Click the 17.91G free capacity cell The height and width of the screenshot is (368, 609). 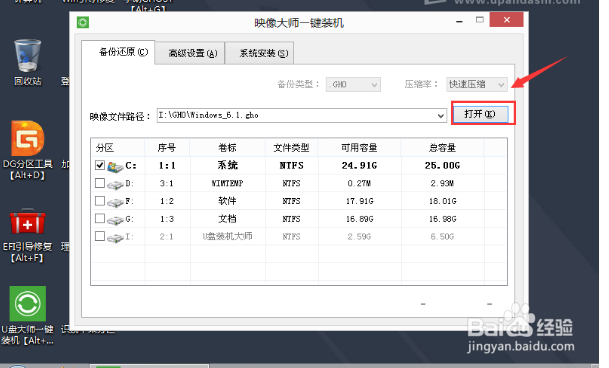click(360, 201)
